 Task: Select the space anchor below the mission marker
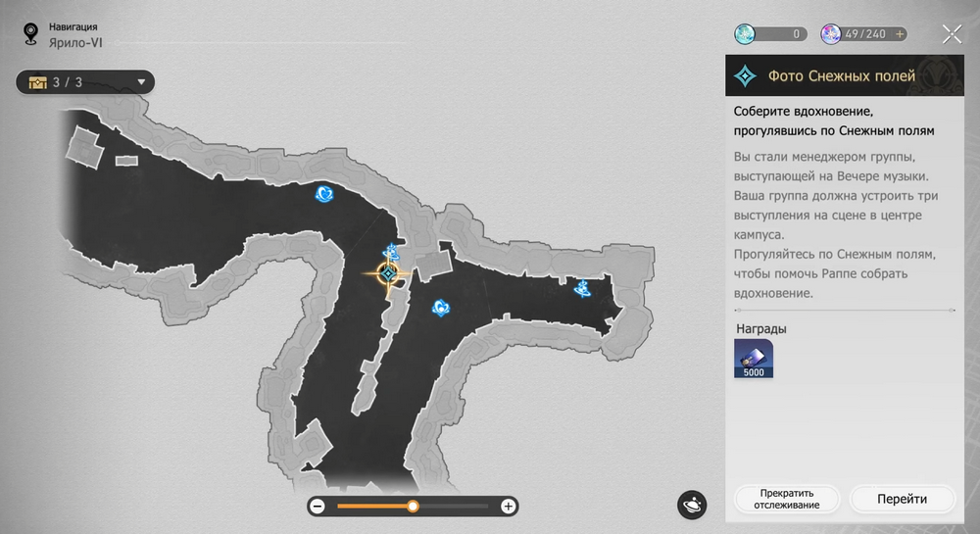click(x=441, y=308)
